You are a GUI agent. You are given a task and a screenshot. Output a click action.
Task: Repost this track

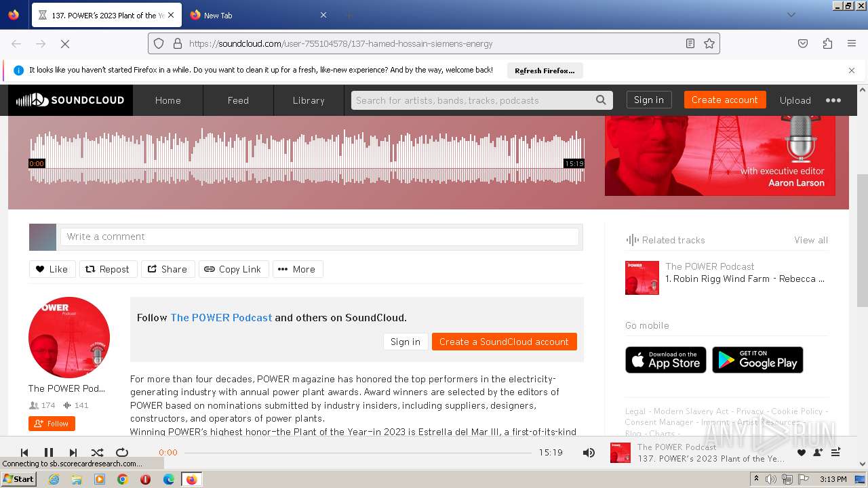pos(107,269)
